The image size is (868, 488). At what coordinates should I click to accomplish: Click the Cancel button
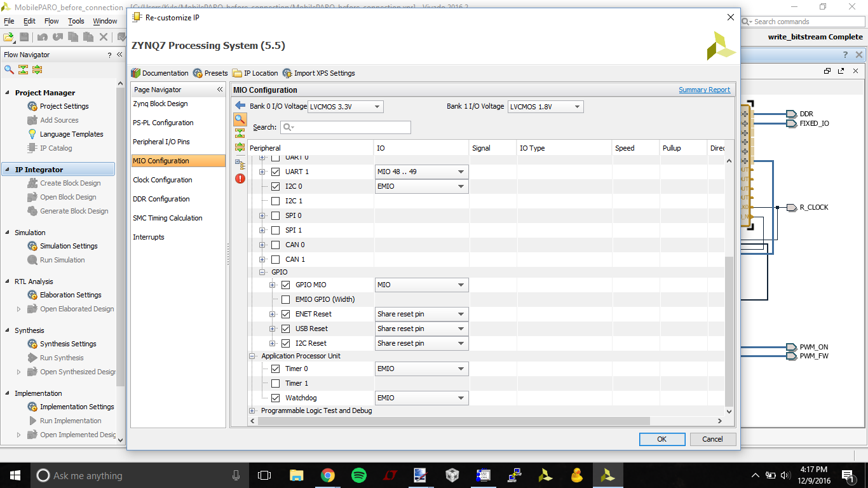click(x=712, y=439)
